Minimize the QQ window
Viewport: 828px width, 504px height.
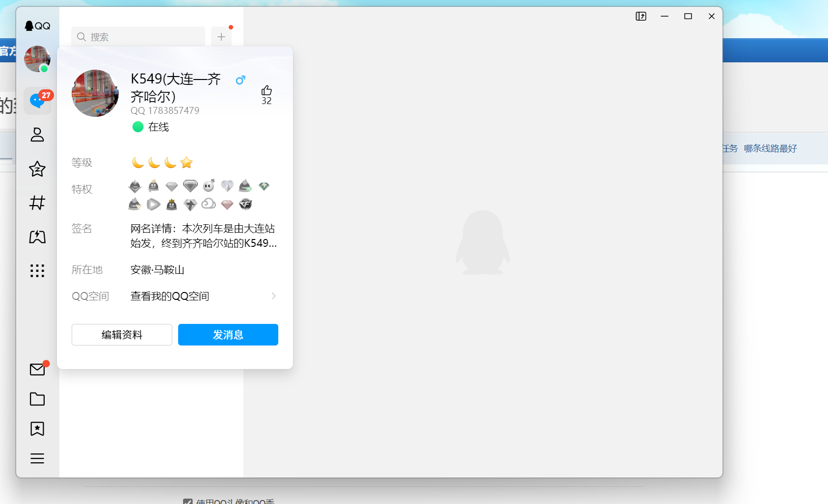pos(665,16)
